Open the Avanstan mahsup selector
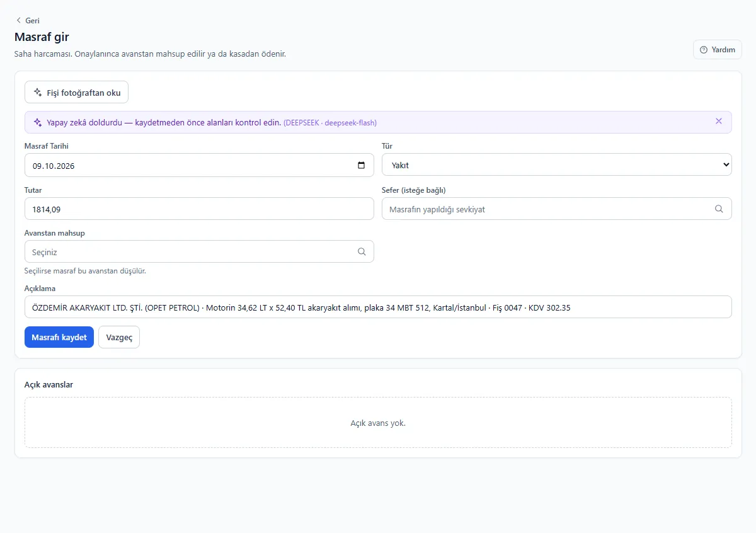 click(199, 251)
